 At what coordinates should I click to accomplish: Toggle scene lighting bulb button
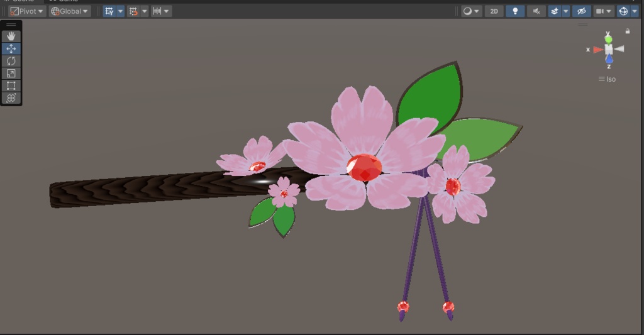pyautogui.click(x=515, y=11)
